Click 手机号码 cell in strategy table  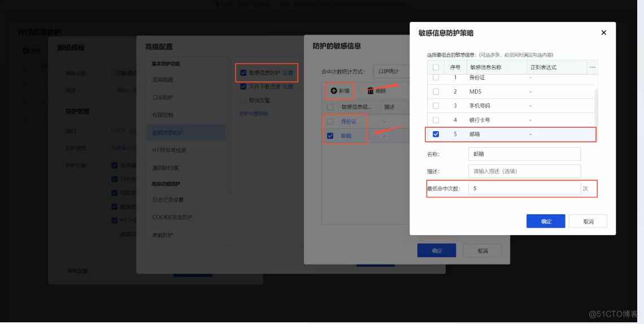point(480,106)
